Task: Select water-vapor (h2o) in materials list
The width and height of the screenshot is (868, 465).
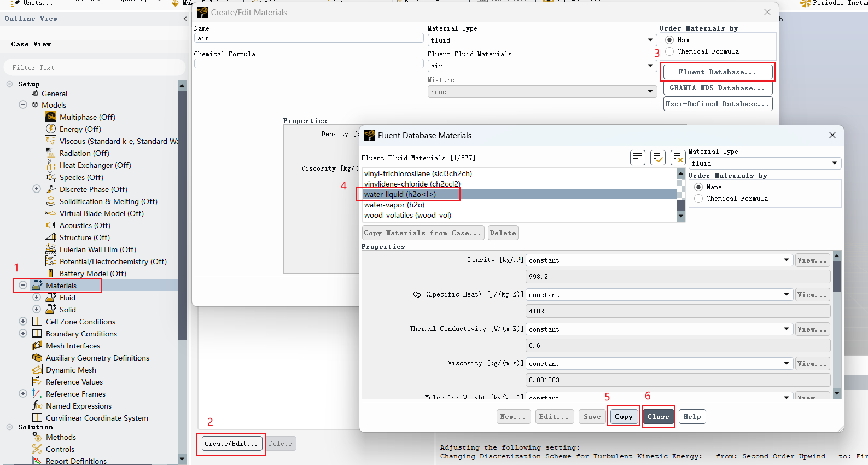Action: point(519,205)
